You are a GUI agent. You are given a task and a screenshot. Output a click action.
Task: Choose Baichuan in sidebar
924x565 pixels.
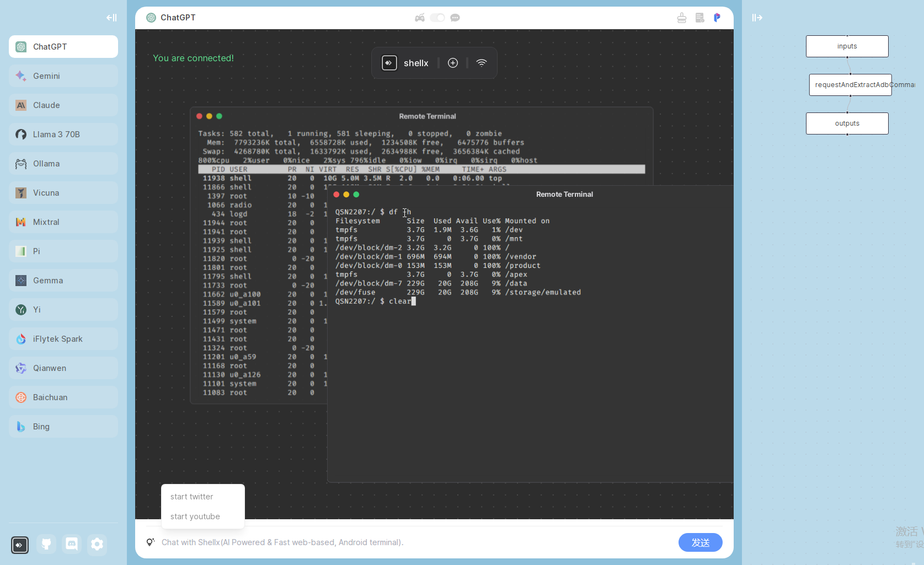pos(63,397)
